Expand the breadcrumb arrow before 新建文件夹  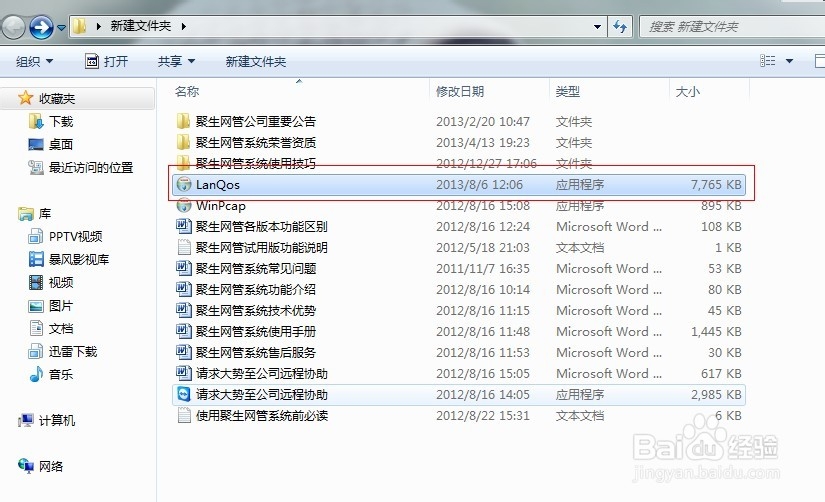pos(98,26)
